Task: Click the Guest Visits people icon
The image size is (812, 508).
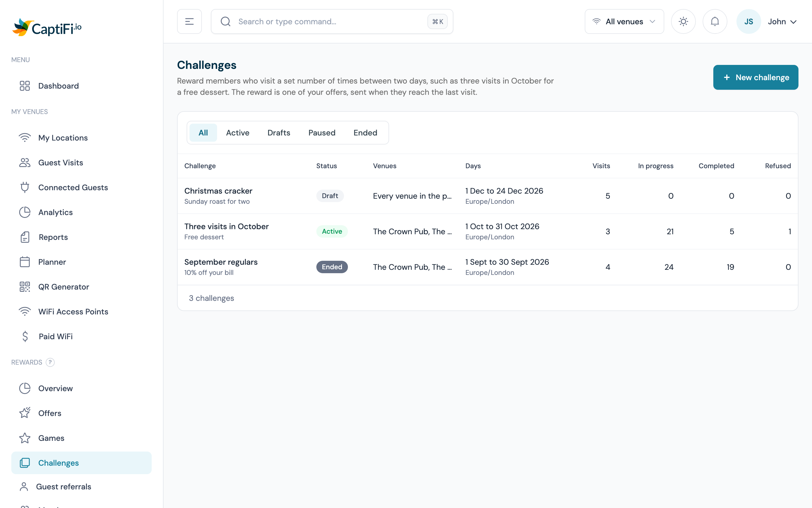Action: click(25, 163)
